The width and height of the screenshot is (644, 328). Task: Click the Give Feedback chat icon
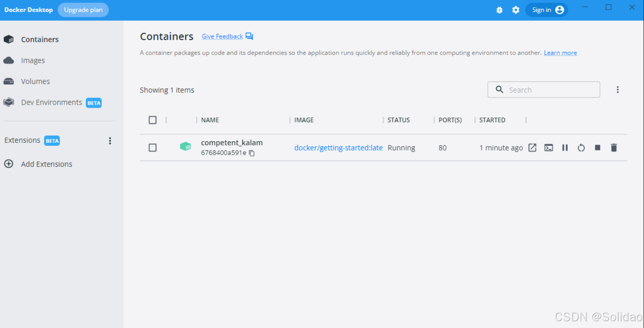coord(249,36)
